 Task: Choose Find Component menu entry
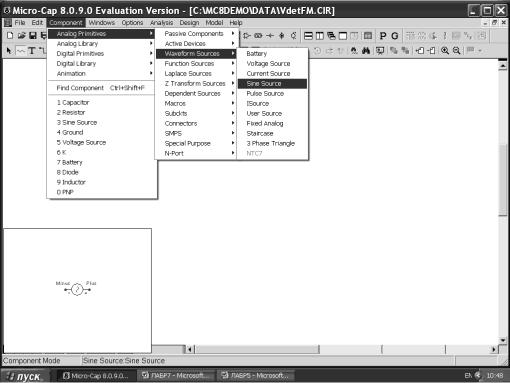tap(102, 88)
